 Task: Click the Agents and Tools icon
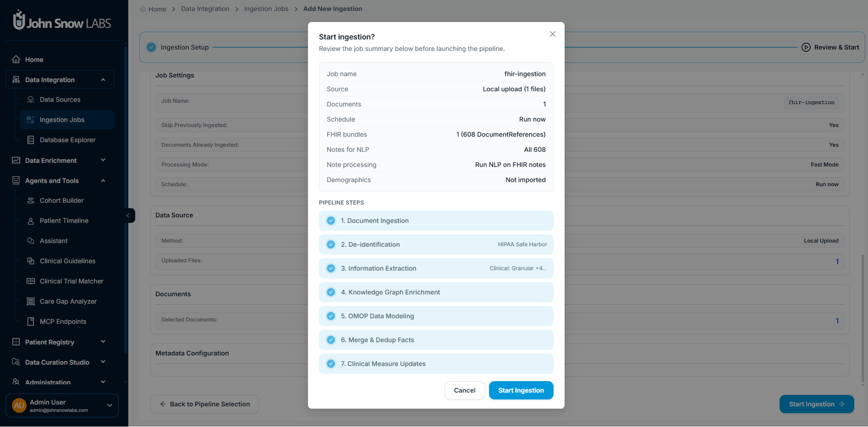tap(16, 181)
